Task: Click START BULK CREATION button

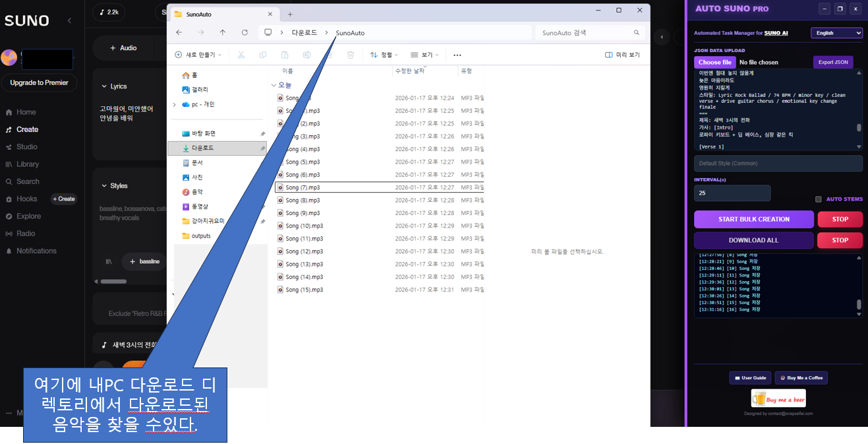Action: [754, 219]
